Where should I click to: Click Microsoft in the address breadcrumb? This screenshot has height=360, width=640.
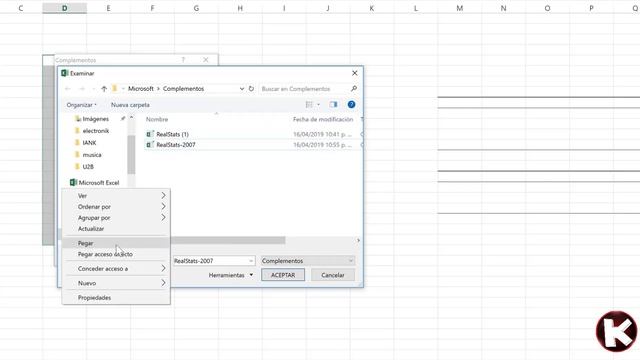coord(141,89)
